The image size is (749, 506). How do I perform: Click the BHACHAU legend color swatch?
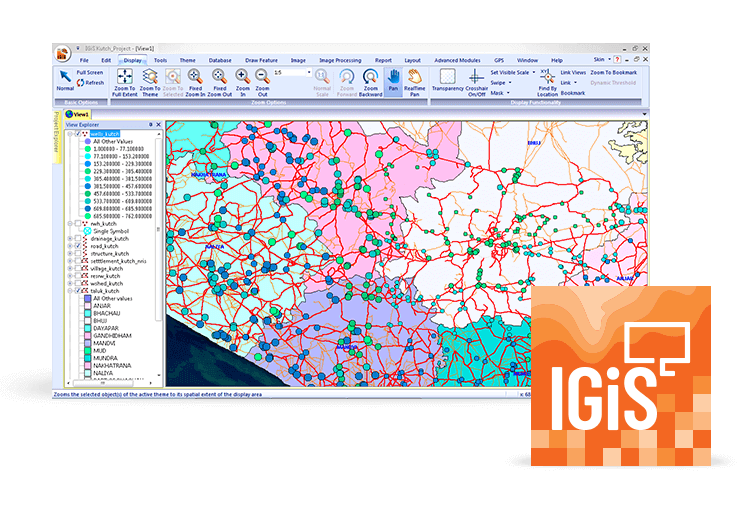click(87, 313)
